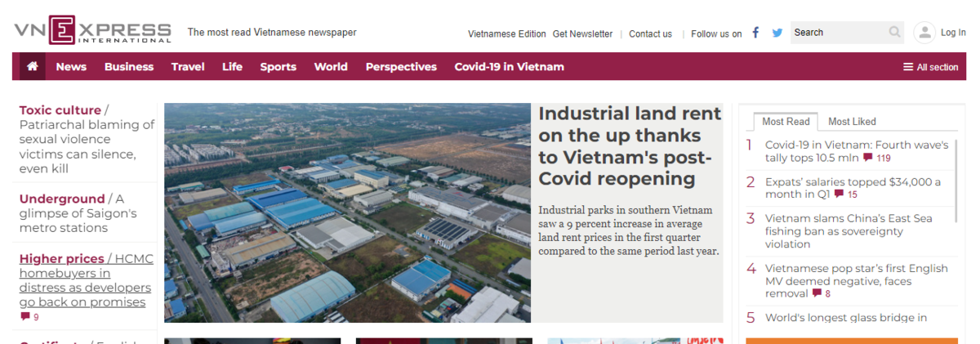This screenshot has width=980, height=344.
Task: Click the VnExpress International logo
Action: coord(92,30)
